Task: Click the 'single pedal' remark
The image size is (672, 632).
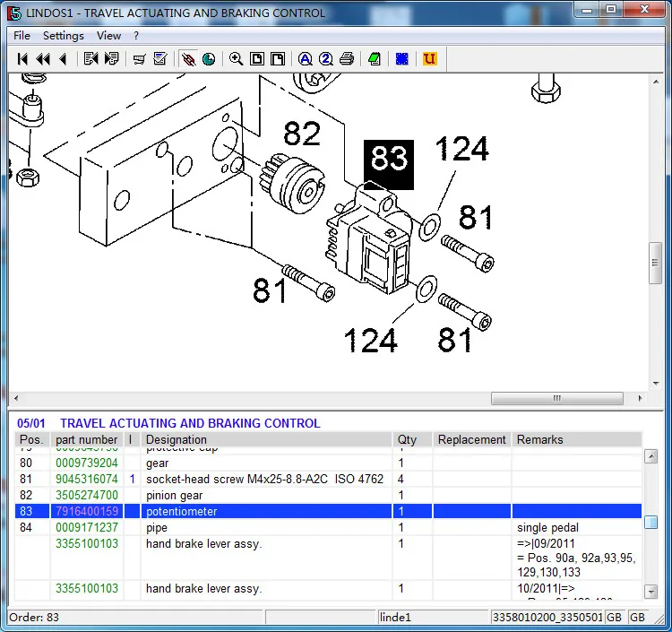Action: (547, 527)
